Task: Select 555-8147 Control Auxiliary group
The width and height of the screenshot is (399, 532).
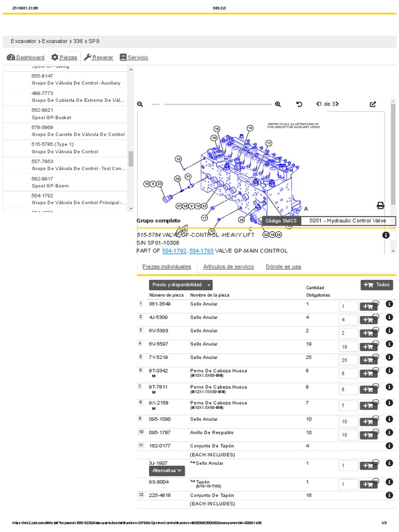Action: pos(65,79)
